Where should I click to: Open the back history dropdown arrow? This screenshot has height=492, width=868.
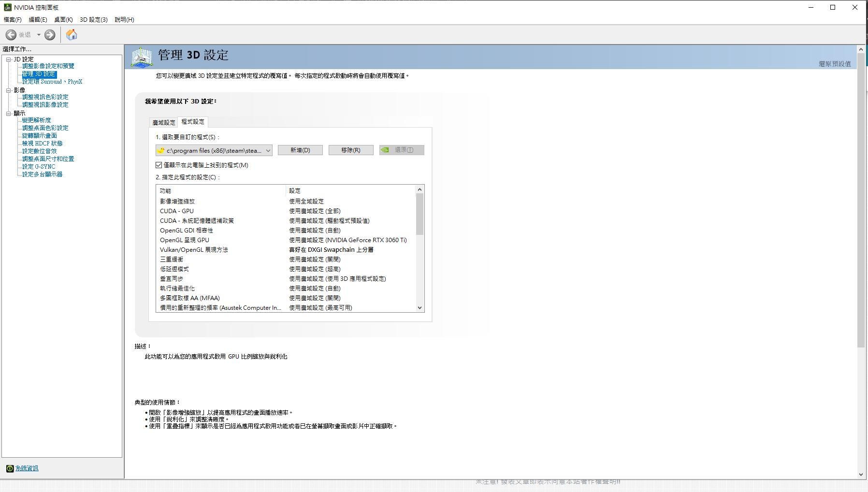pos(39,35)
